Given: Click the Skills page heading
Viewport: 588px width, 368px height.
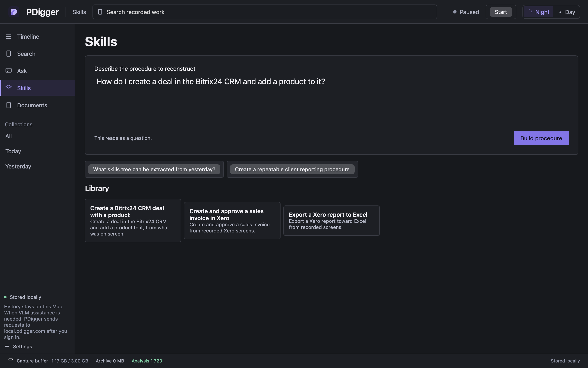Looking at the screenshot, I should pyautogui.click(x=101, y=41).
